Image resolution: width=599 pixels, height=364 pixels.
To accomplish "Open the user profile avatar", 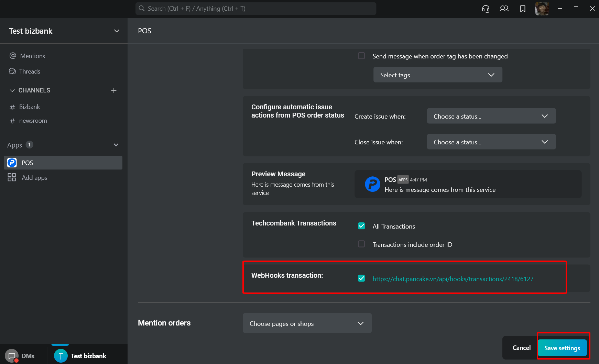I will tap(542, 9).
